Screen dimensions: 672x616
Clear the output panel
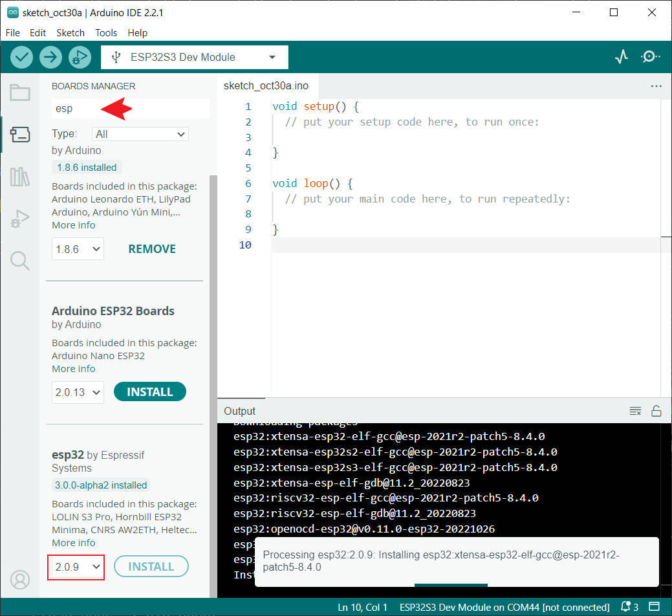click(x=635, y=411)
